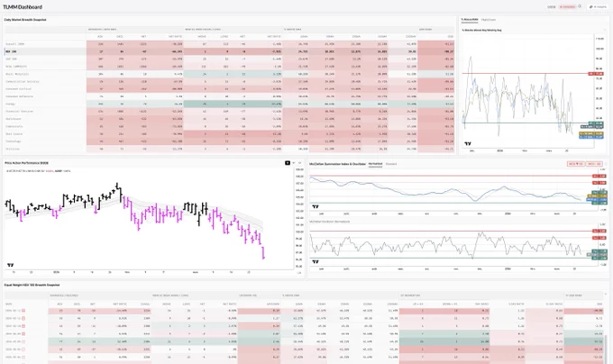Select the Standard tab in McClellan panel
The width and height of the screenshot is (613, 364).
tap(391, 164)
